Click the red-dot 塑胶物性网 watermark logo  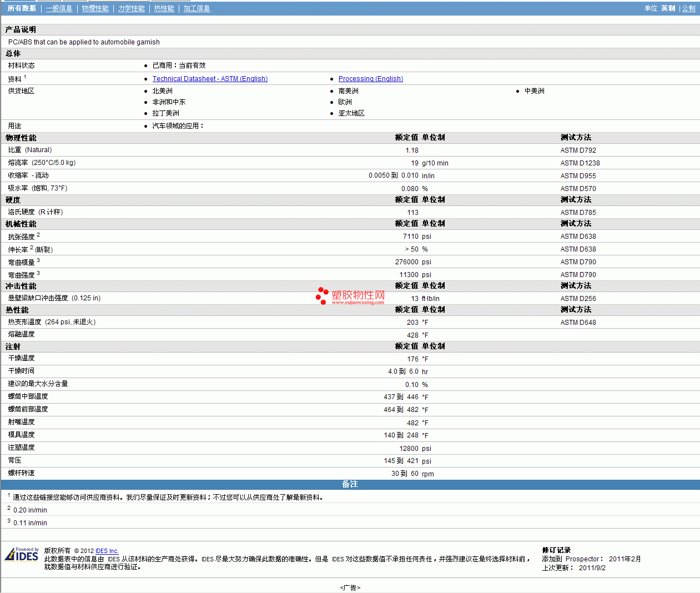(350, 296)
